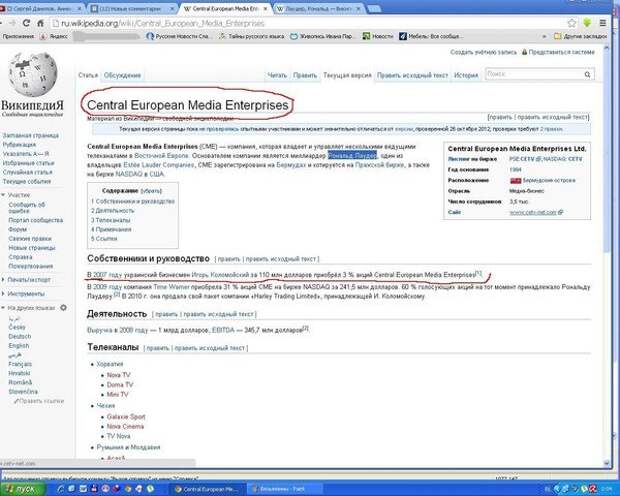Open the Игорь Коломойский link

click(220, 275)
